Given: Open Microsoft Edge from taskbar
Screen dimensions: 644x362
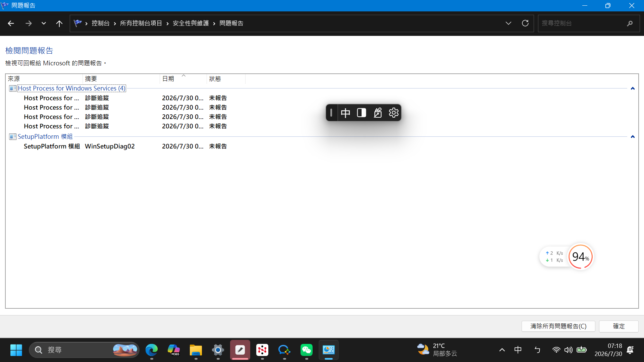Looking at the screenshot, I should 152,350.
